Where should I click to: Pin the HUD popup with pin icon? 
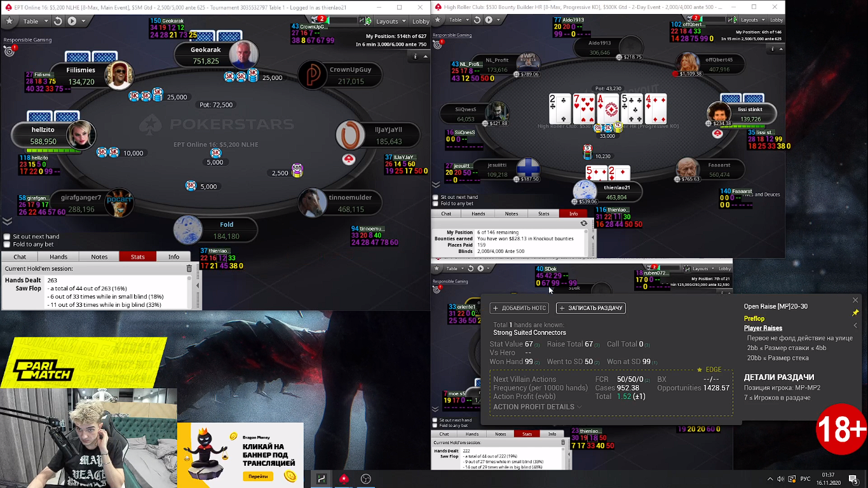coord(855,313)
